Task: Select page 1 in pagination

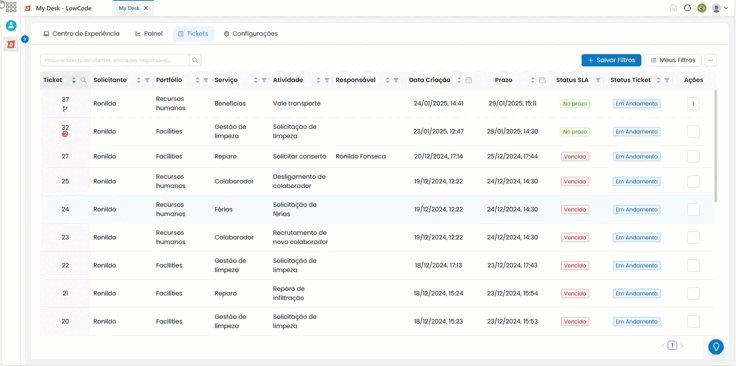Action: [672, 345]
